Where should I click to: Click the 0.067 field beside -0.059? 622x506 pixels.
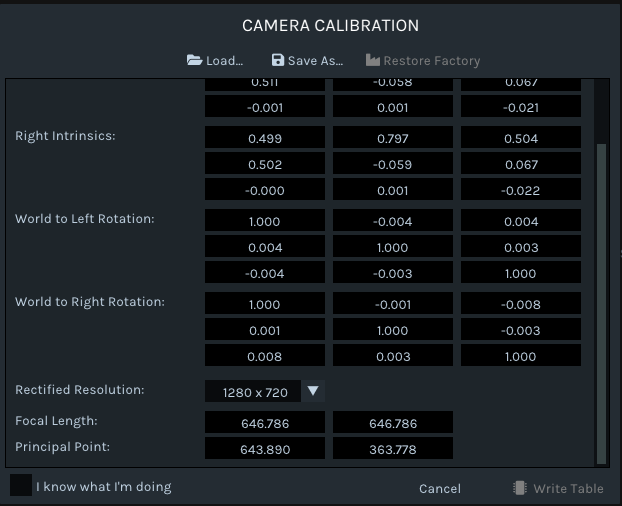521,163
